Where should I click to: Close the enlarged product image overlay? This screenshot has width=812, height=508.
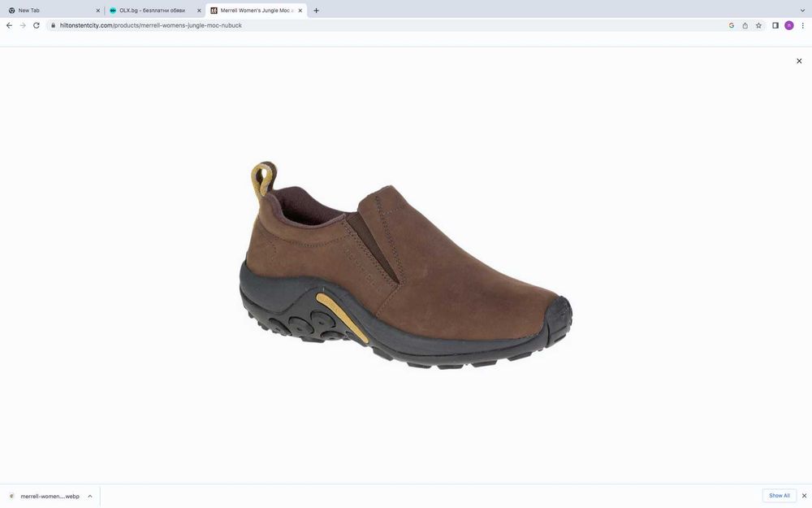click(x=799, y=61)
